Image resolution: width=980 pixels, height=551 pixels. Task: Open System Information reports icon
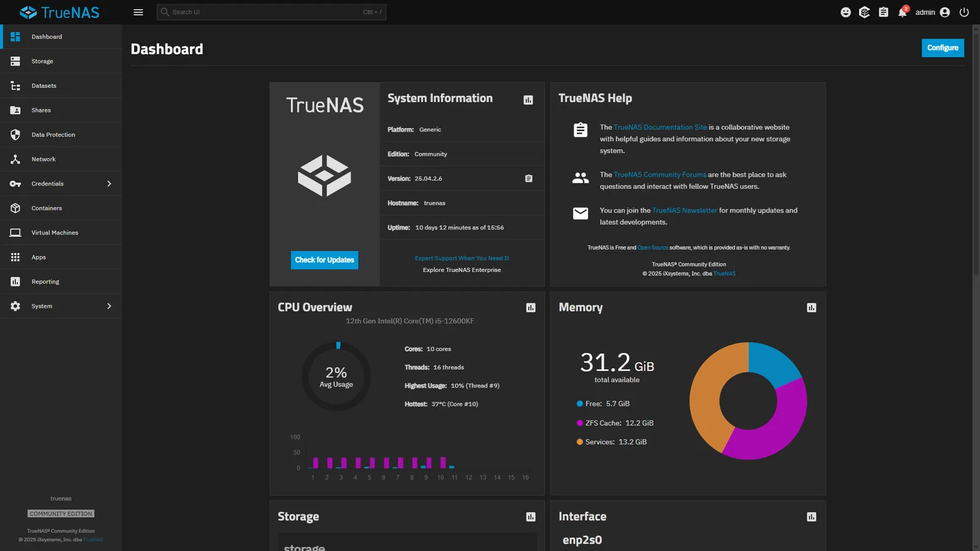(528, 100)
